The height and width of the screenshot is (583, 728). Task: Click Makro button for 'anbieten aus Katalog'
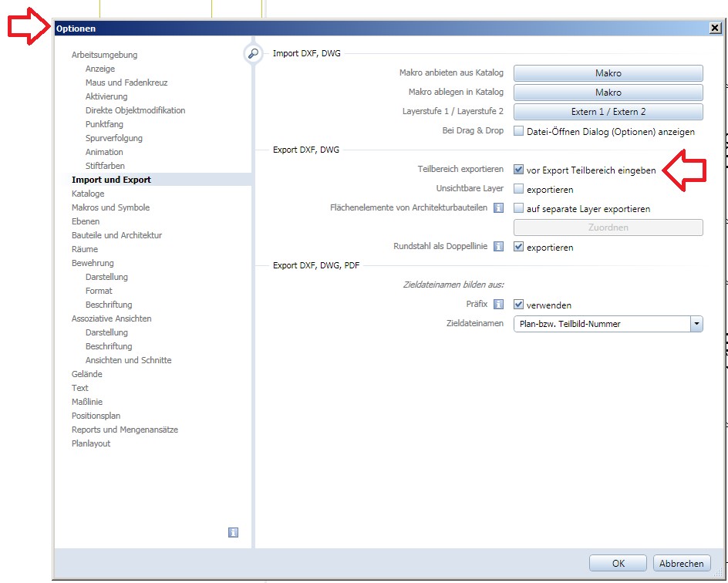[608, 73]
